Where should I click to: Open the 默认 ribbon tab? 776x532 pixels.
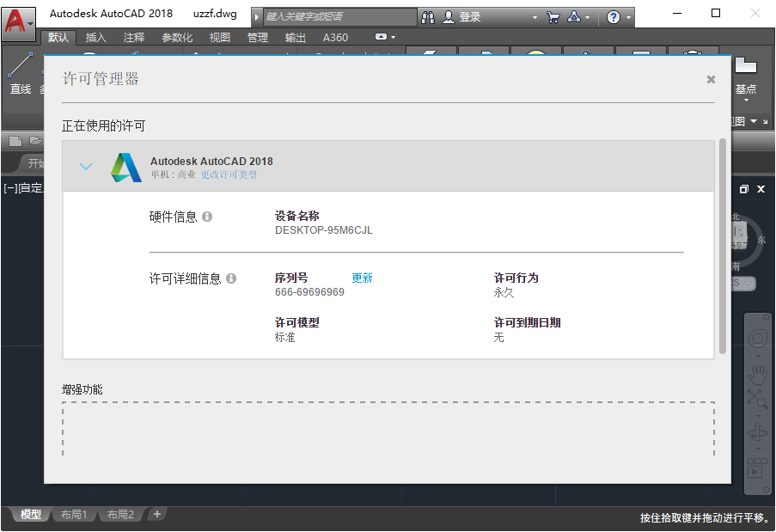click(x=58, y=38)
